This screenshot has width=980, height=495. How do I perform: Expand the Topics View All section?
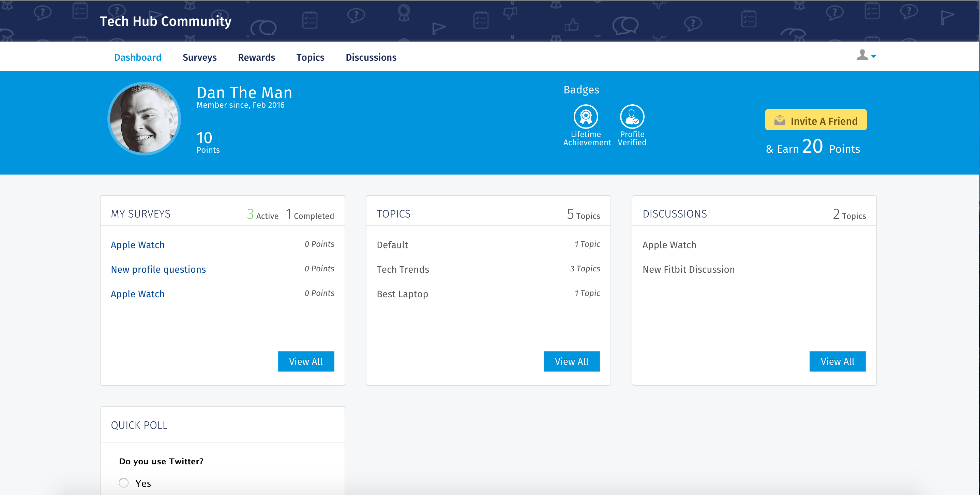pos(571,361)
